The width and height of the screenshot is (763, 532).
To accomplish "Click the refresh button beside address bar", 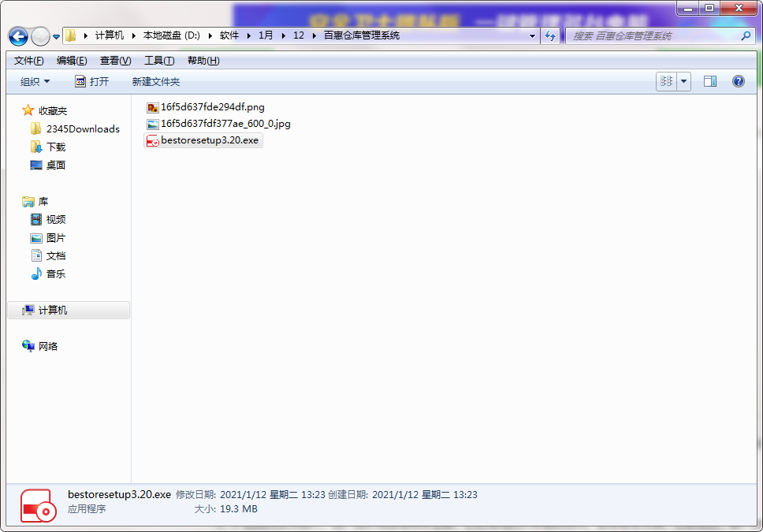I will [550, 36].
